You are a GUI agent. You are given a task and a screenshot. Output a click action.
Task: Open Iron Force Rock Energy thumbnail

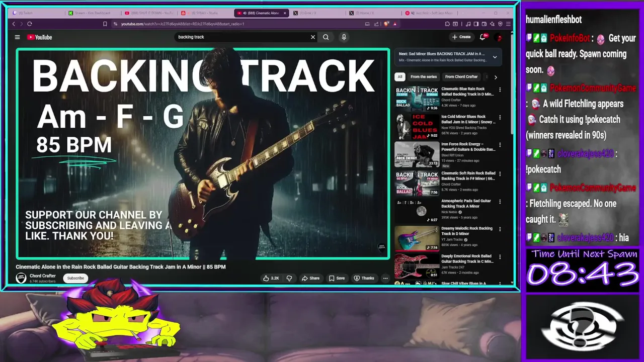tap(417, 154)
